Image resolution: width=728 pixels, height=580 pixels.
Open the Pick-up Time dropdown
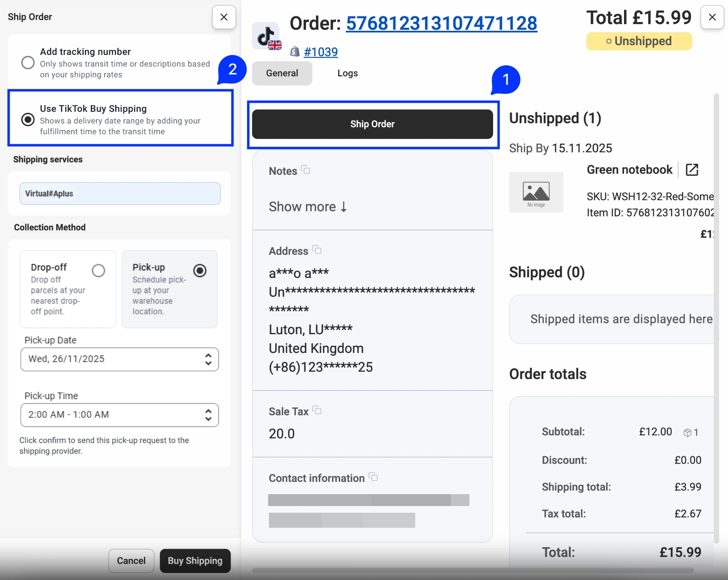(119, 415)
